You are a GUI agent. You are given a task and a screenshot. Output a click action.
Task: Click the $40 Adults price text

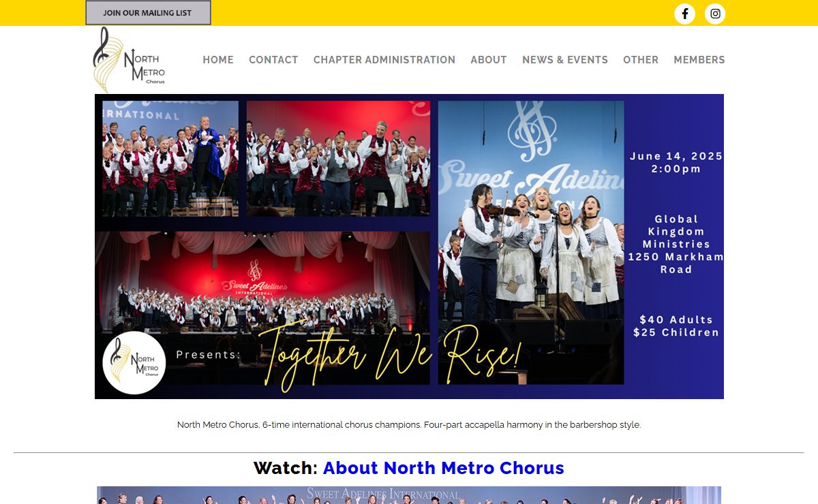(x=676, y=319)
